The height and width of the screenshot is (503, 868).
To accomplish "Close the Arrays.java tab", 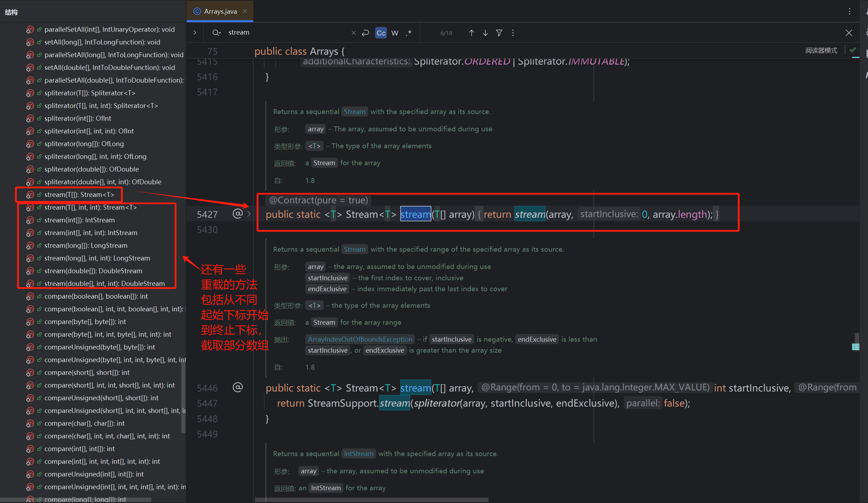I will click(x=245, y=11).
